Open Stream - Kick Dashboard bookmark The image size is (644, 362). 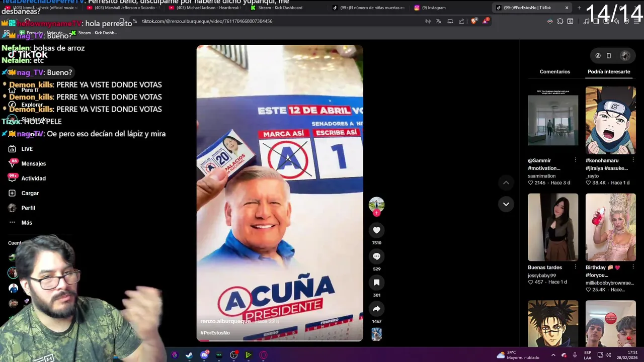click(x=94, y=33)
